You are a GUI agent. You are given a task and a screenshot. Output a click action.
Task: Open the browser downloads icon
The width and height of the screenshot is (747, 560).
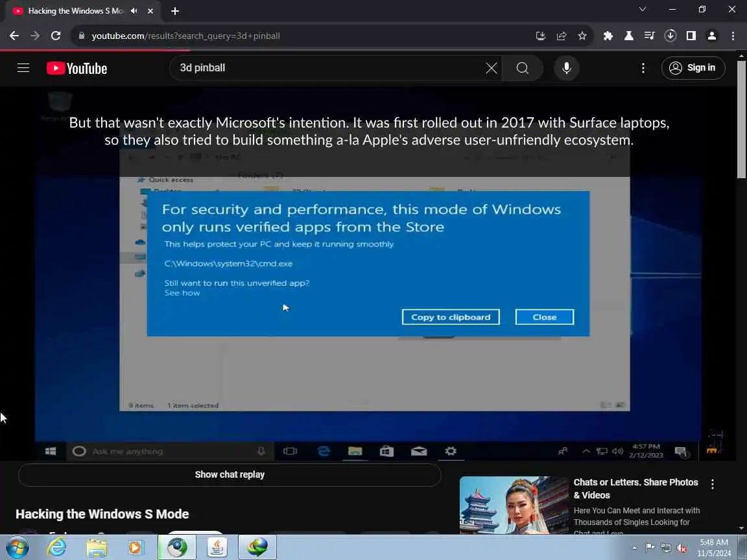[x=670, y=36]
